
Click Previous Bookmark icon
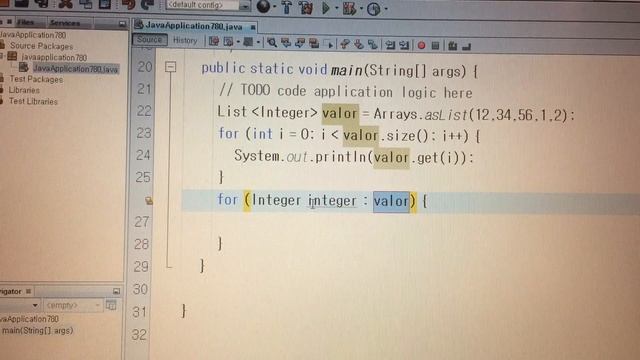point(345,44)
